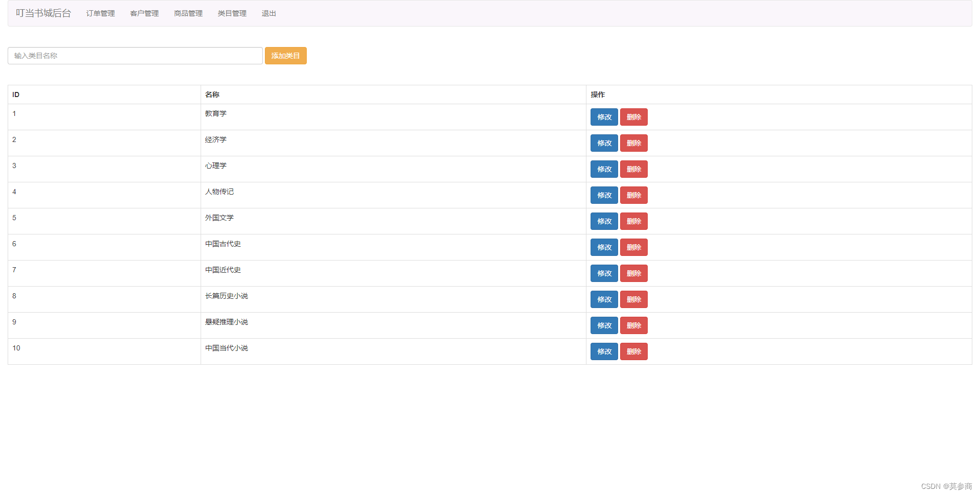Click the 添加类目 button
The image size is (980, 495).
click(x=286, y=56)
